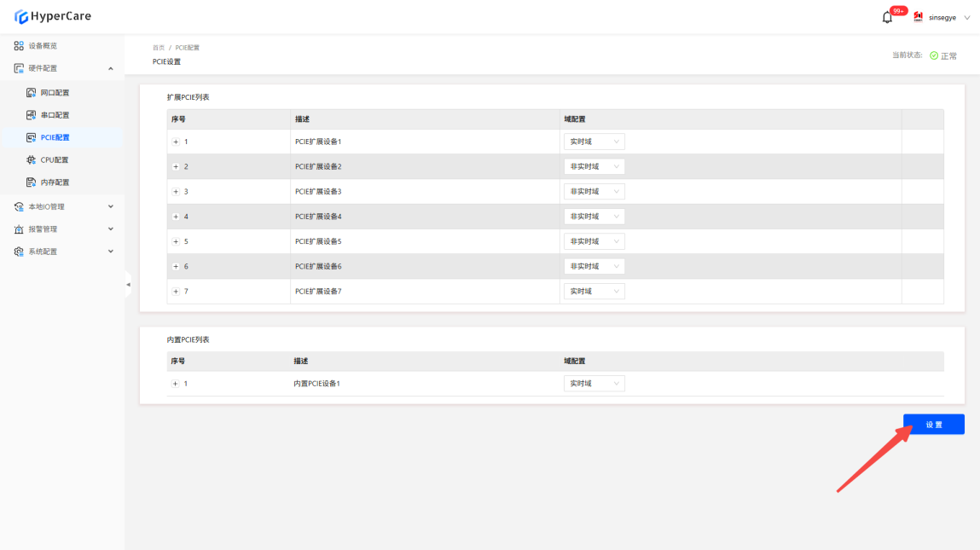This screenshot has height=550, width=980.
Task: Open domain dropdown for PCIE扩展设备1
Action: click(594, 142)
